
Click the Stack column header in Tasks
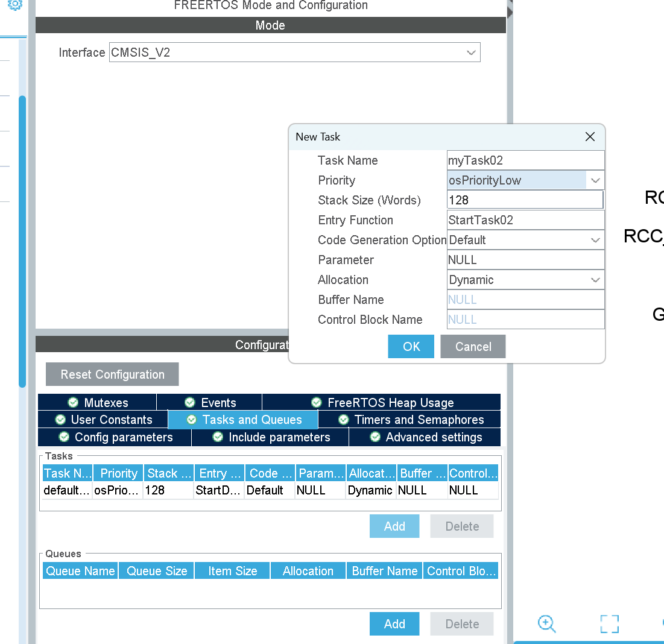point(169,473)
